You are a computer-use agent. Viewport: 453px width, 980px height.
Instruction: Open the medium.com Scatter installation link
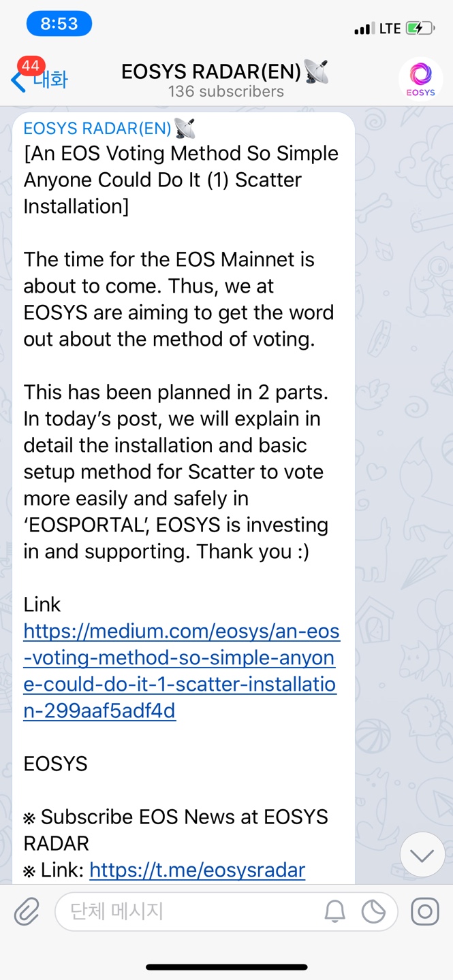(181, 670)
